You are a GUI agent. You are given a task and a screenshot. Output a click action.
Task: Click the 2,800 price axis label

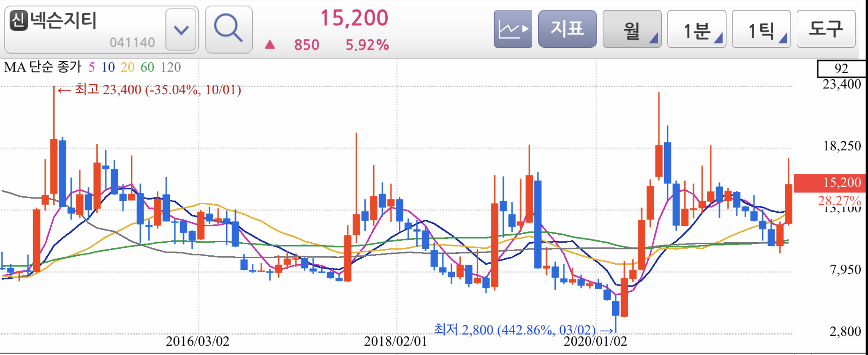click(845, 331)
